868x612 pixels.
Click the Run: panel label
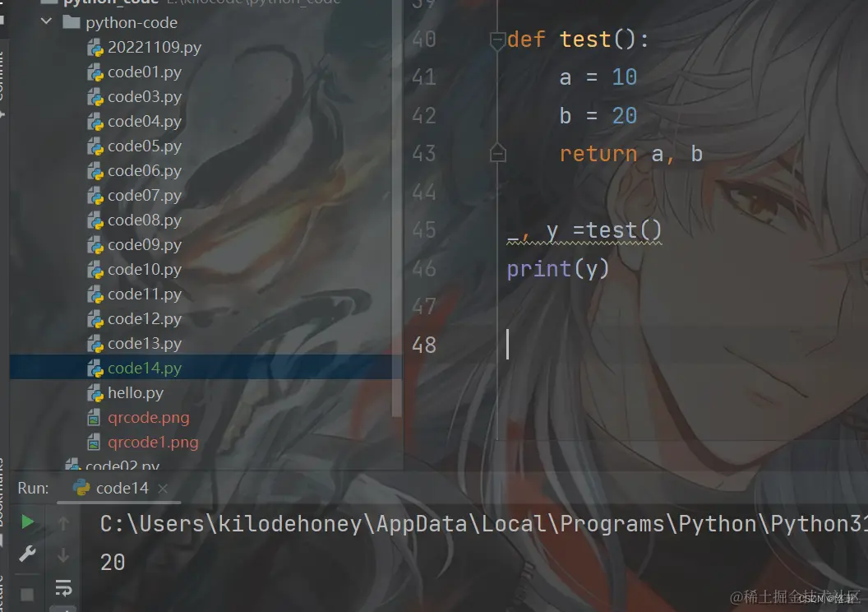(33, 488)
